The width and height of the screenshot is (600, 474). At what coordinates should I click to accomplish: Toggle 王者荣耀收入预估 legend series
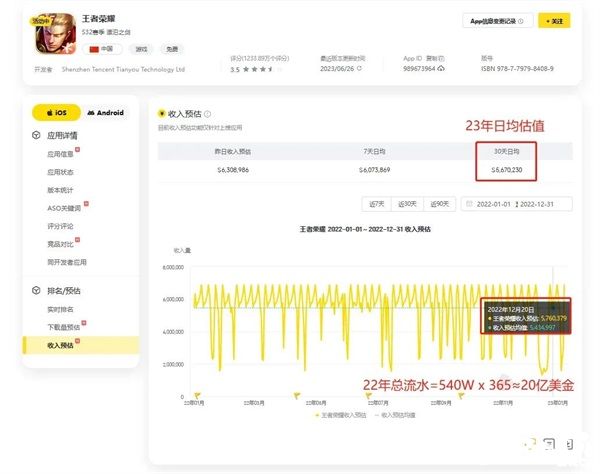341,415
